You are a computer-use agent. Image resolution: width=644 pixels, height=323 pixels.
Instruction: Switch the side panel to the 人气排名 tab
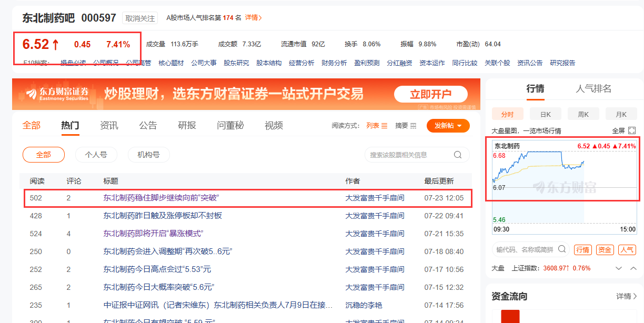coord(593,88)
